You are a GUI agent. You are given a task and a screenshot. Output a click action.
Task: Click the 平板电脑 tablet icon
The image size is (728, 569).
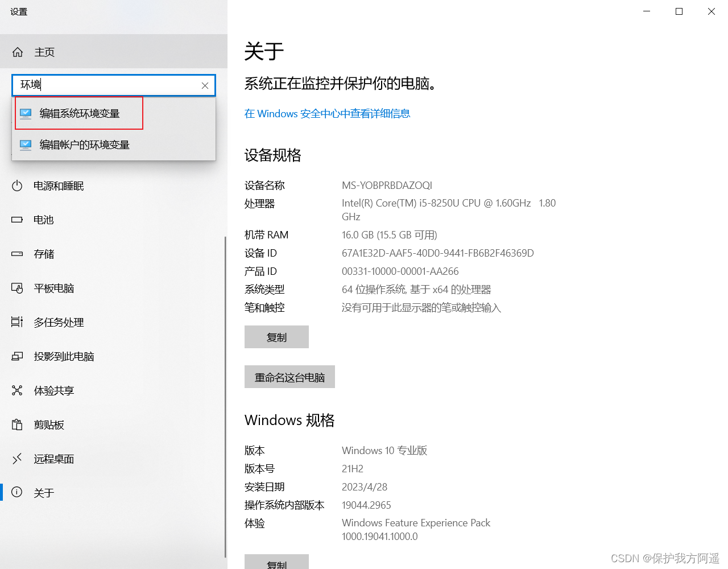click(x=17, y=288)
